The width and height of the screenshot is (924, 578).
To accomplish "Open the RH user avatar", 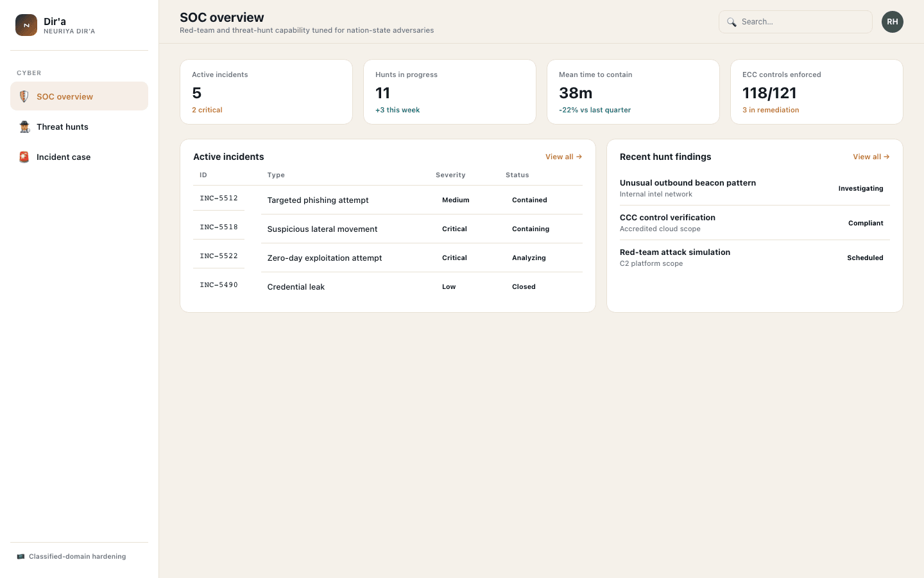I will tap(893, 22).
